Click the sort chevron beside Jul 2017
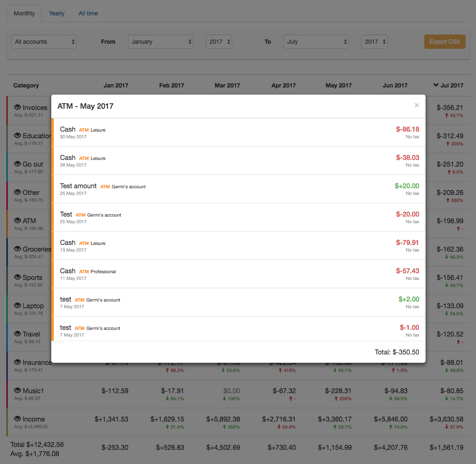Viewport: 476px width, 464px height. [436, 85]
